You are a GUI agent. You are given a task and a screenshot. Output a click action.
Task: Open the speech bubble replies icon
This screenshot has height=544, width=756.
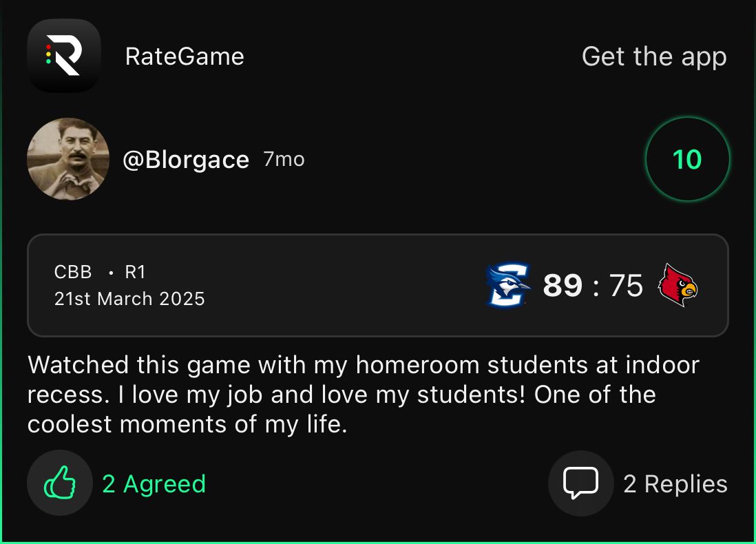(580, 483)
